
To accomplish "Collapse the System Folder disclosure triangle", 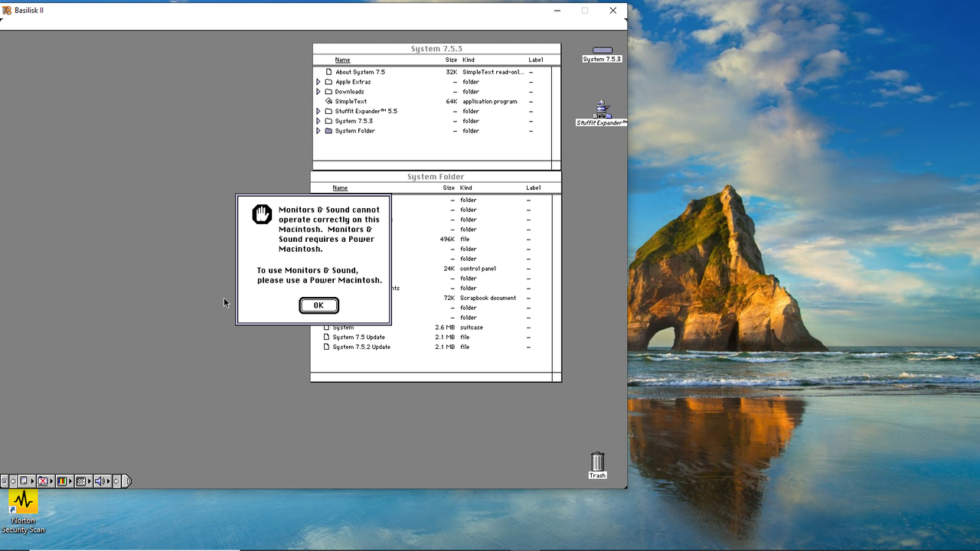I will (x=318, y=131).
